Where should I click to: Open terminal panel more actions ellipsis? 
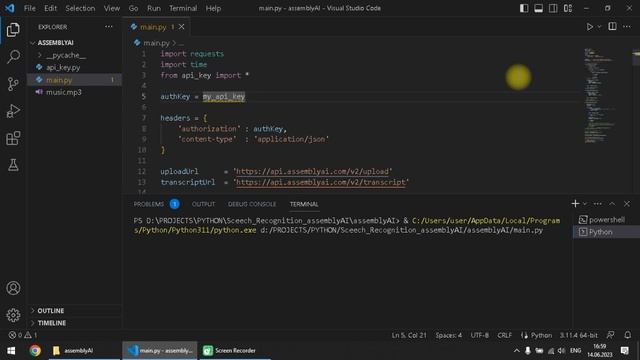(x=598, y=204)
